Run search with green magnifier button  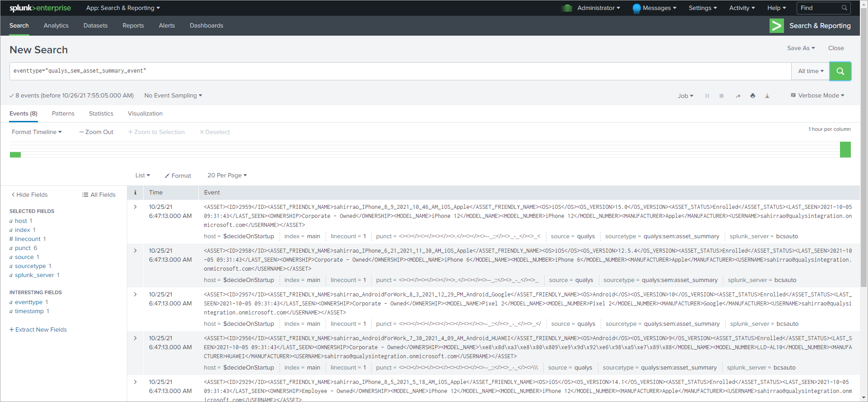[840, 71]
